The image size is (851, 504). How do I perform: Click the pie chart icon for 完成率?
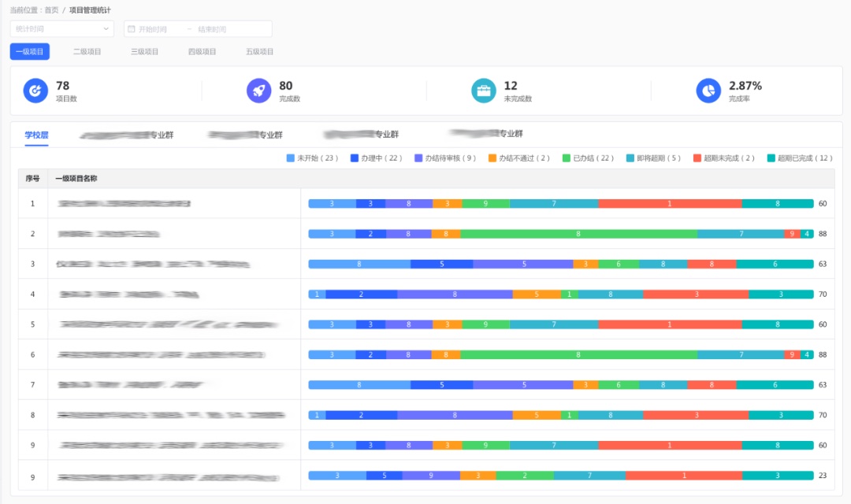point(708,91)
